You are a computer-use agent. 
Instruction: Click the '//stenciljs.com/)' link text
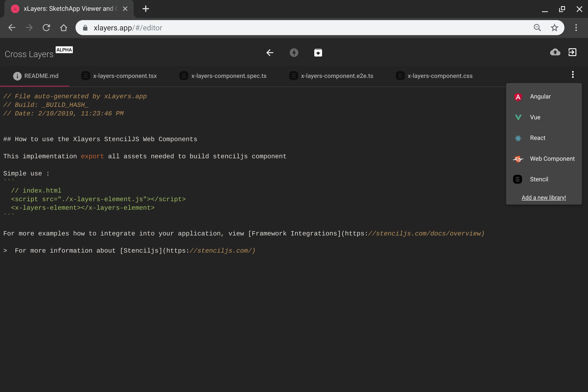[222, 251]
